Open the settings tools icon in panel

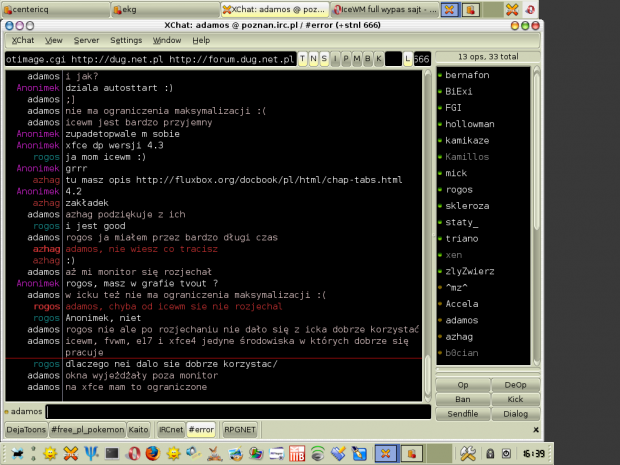[468, 453]
